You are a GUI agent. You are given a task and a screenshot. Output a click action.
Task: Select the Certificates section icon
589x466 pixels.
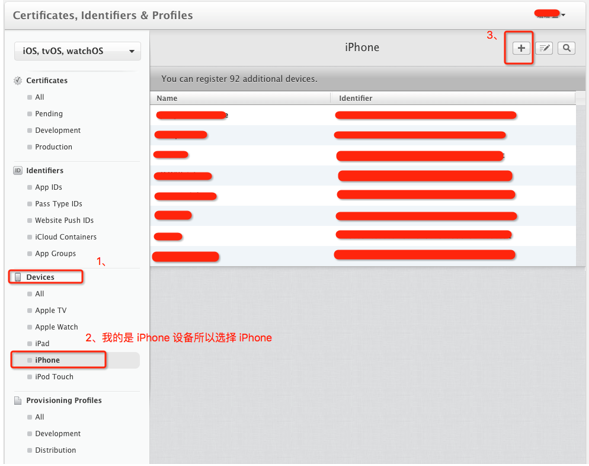coord(18,80)
